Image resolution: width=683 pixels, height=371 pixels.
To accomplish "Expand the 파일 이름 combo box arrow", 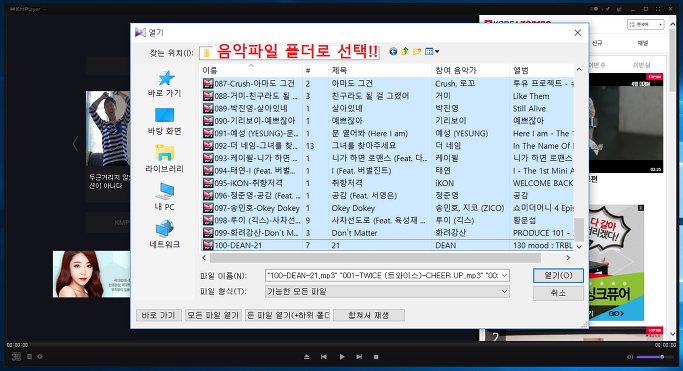I will click(x=504, y=275).
